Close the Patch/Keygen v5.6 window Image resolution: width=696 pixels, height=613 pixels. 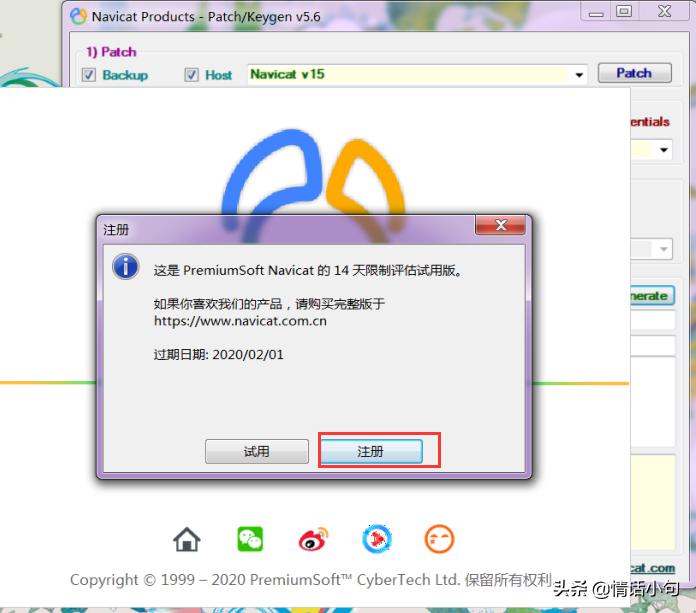click(664, 11)
